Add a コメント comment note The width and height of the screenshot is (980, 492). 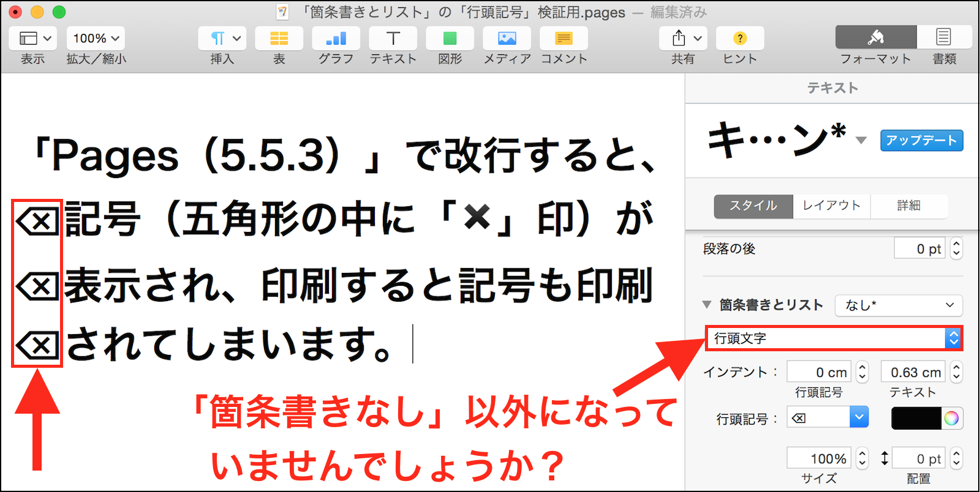564,38
